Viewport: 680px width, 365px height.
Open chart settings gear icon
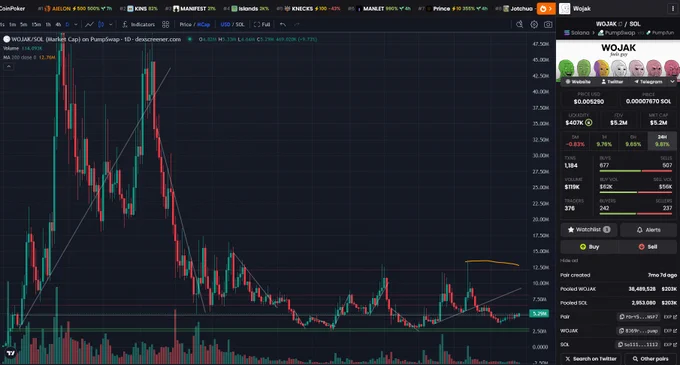click(x=534, y=24)
